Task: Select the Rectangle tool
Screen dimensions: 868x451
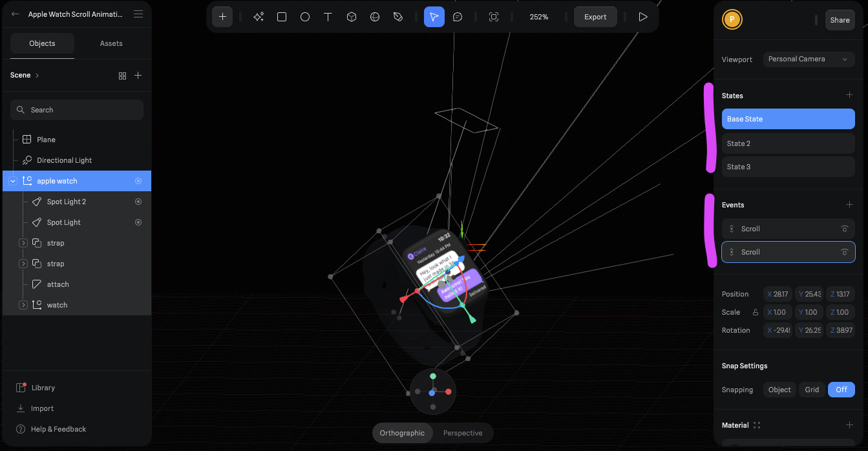Action: (x=282, y=17)
